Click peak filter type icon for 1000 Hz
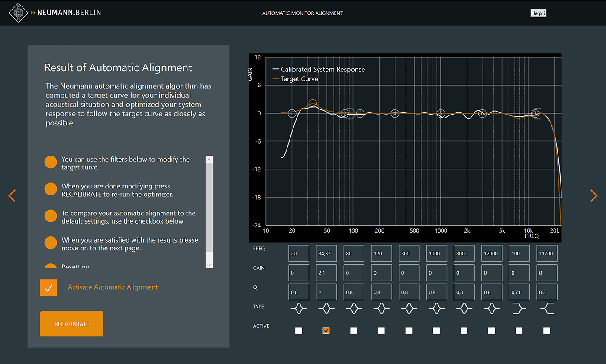 (436, 308)
